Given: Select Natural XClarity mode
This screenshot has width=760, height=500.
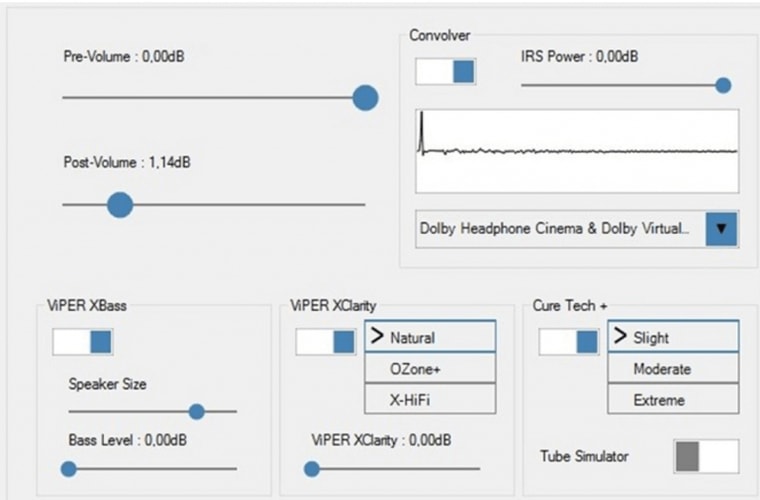Looking at the screenshot, I should coord(430,337).
